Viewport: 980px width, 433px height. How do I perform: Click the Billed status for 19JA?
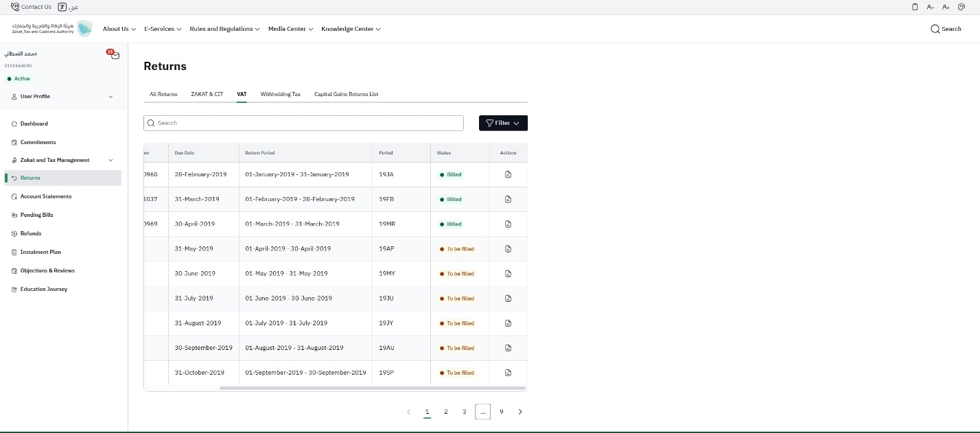point(451,175)
